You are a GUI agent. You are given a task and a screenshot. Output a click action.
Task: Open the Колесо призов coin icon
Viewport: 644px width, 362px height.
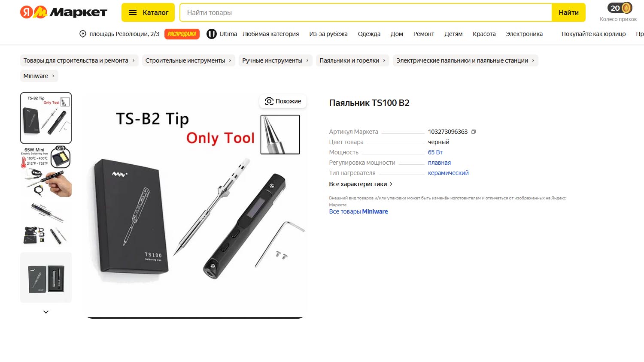tap(626, 8)
